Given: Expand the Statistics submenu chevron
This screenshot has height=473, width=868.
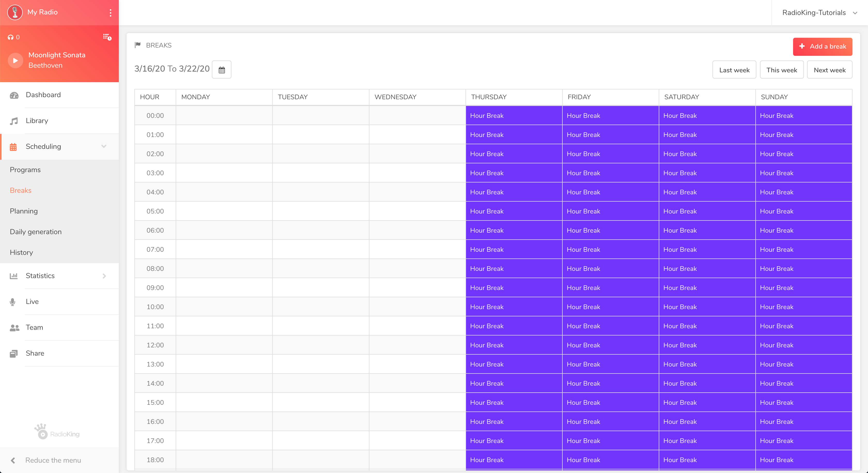Looking at the screenshot, I should [104, 276].
